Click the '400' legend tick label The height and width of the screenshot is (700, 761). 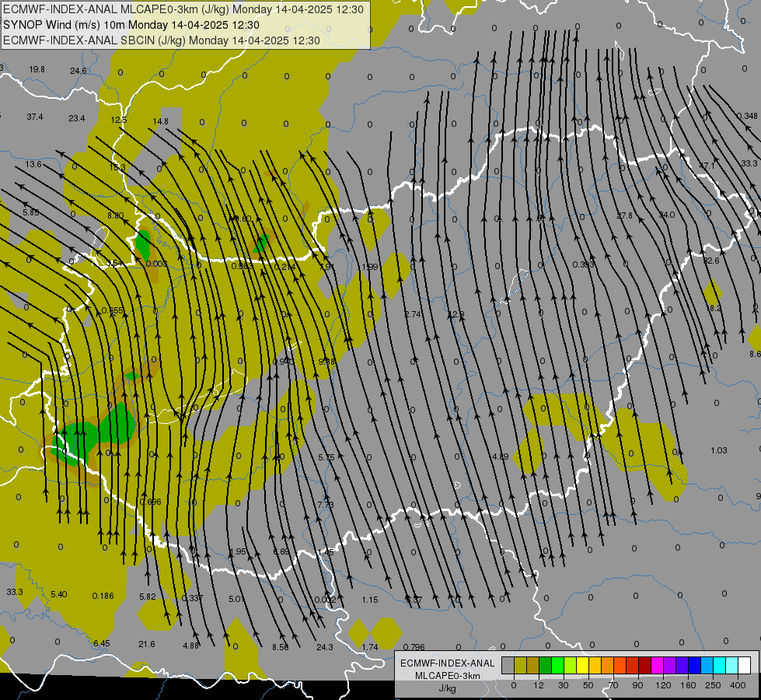point(738,685)
